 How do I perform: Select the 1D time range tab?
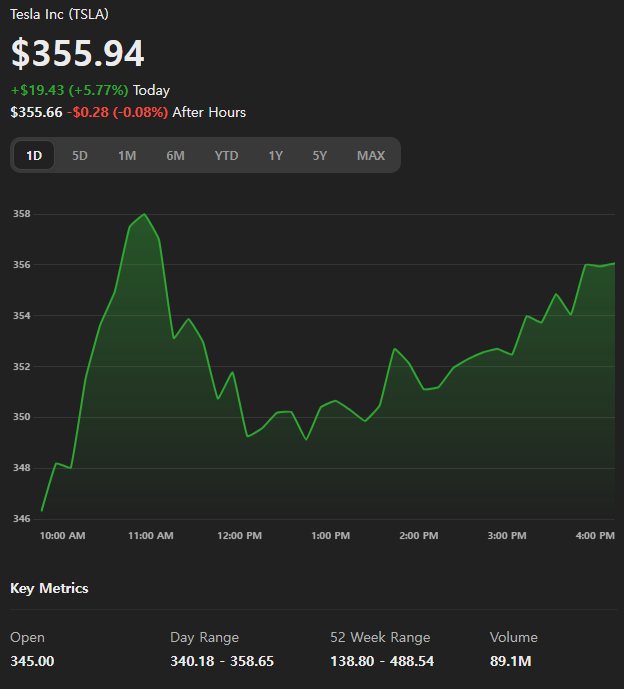34,156
